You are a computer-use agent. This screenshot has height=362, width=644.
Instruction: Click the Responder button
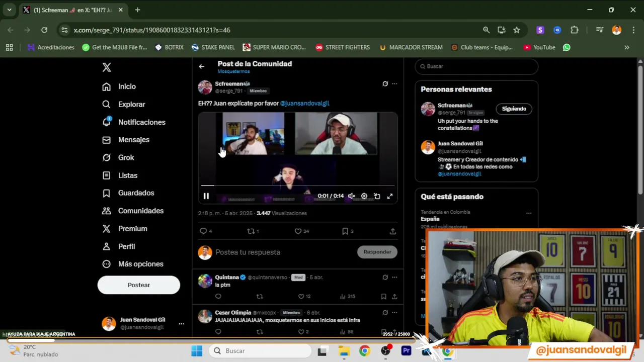pyautogui.click(x=377, y=252)
